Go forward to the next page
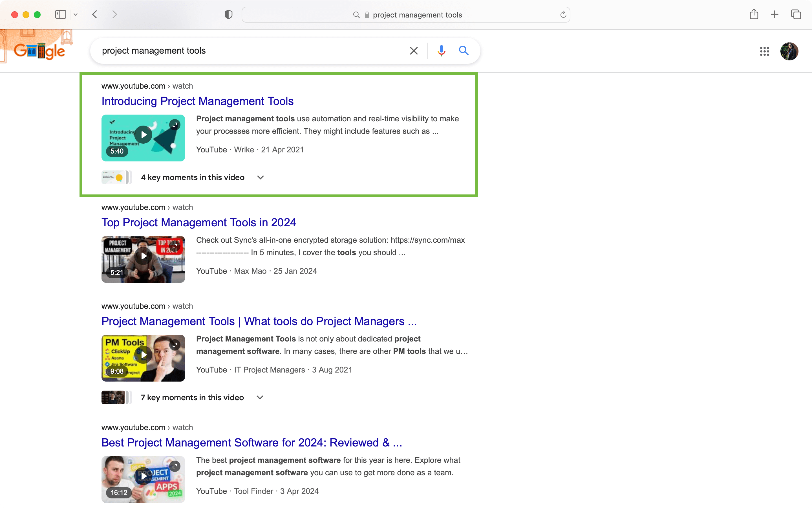 coord(114,14)
